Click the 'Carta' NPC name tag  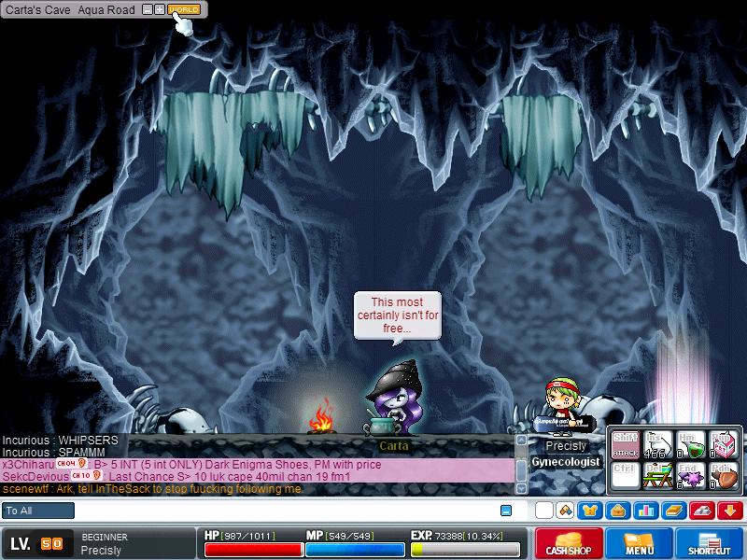point(393,446)
